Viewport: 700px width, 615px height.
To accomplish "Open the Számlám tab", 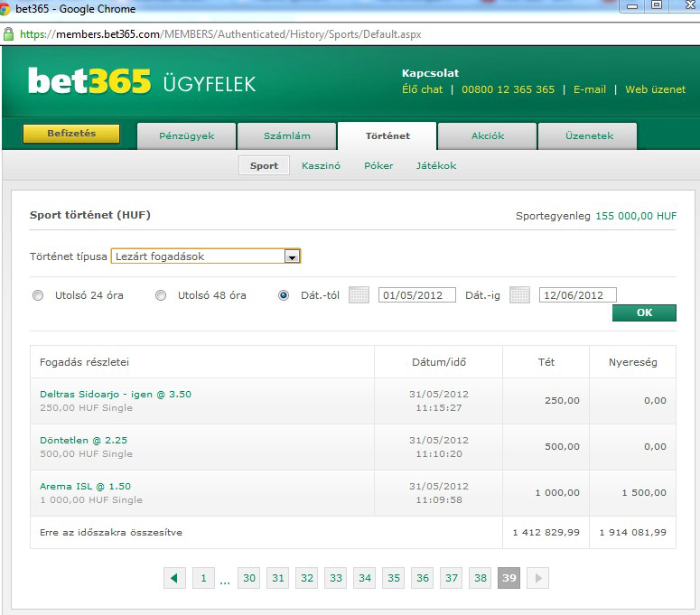I will [286, 136].
